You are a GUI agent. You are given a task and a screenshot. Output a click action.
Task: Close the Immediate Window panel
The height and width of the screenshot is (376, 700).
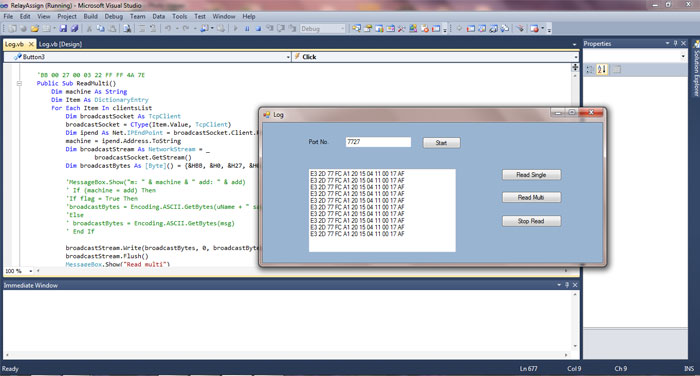point(575,285)
